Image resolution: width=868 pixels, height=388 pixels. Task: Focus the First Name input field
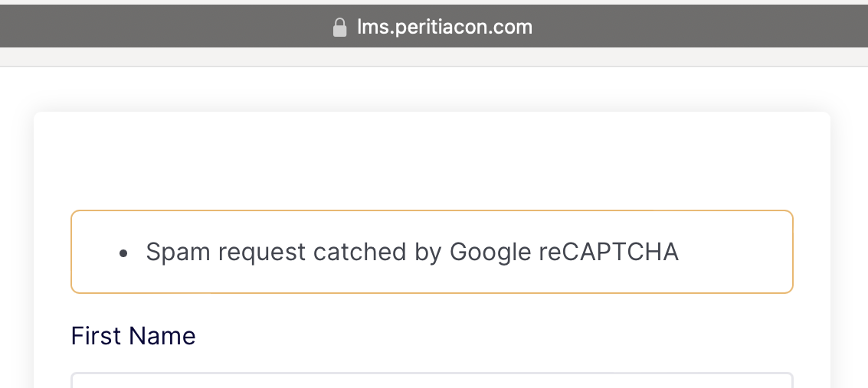click(431, 381)
